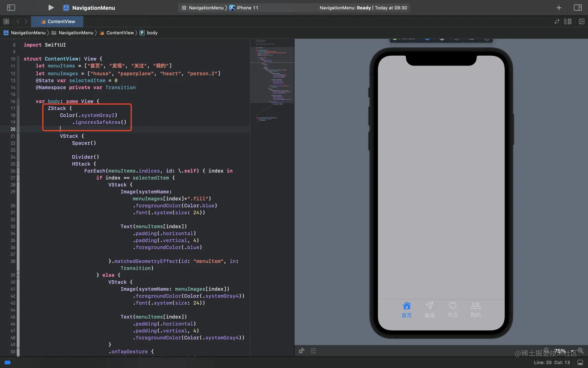Toggle the inspector panel at top right
Viewport: 588px width, 368px height.
(x=577, y=8)
